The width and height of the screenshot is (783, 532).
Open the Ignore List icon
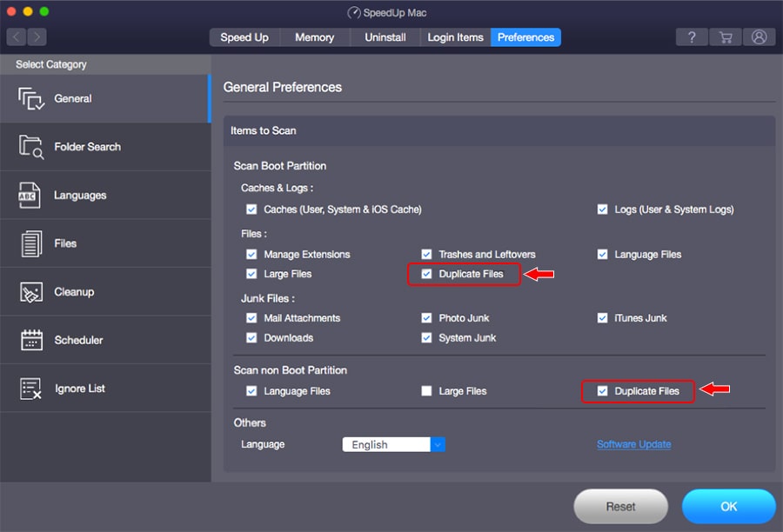(x=30, y=389)
